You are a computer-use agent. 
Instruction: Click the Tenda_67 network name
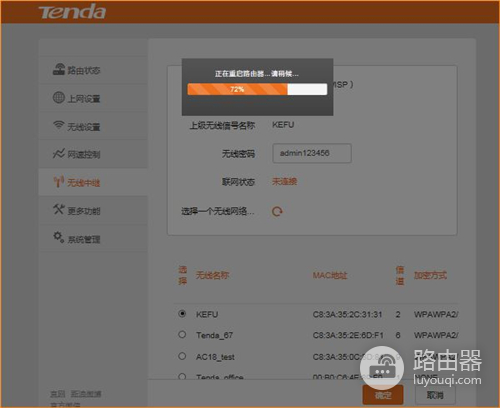[x=214, y=335]
